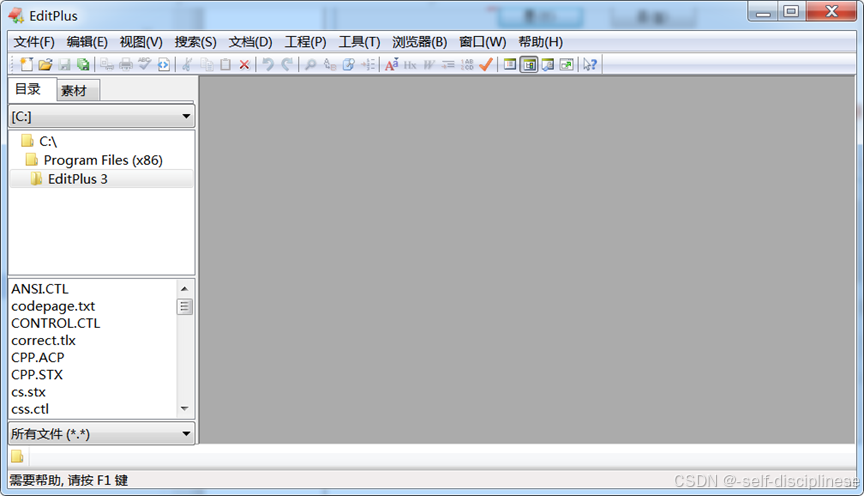
Task: Click the Set Font Aa icon
Action: (x=391, y=64)
